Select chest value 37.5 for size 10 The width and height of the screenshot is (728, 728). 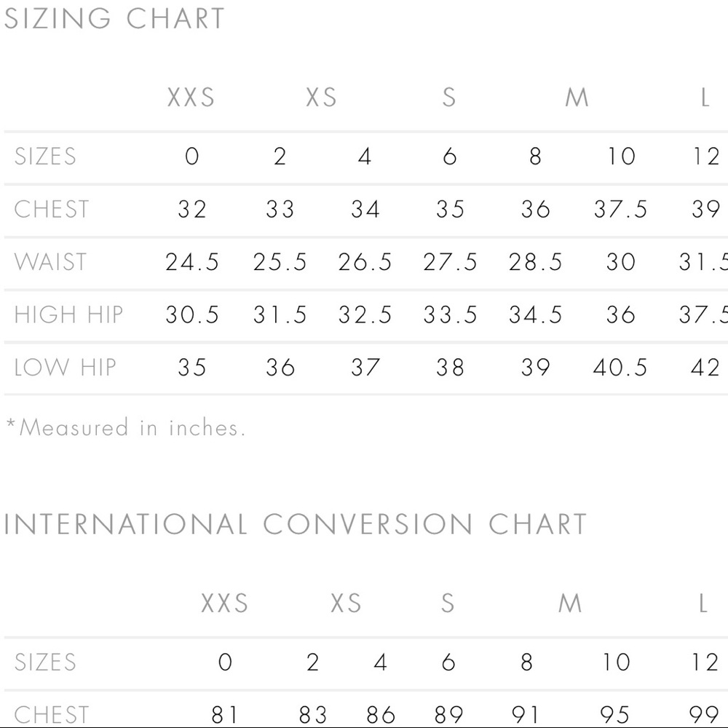pos(620,209)
